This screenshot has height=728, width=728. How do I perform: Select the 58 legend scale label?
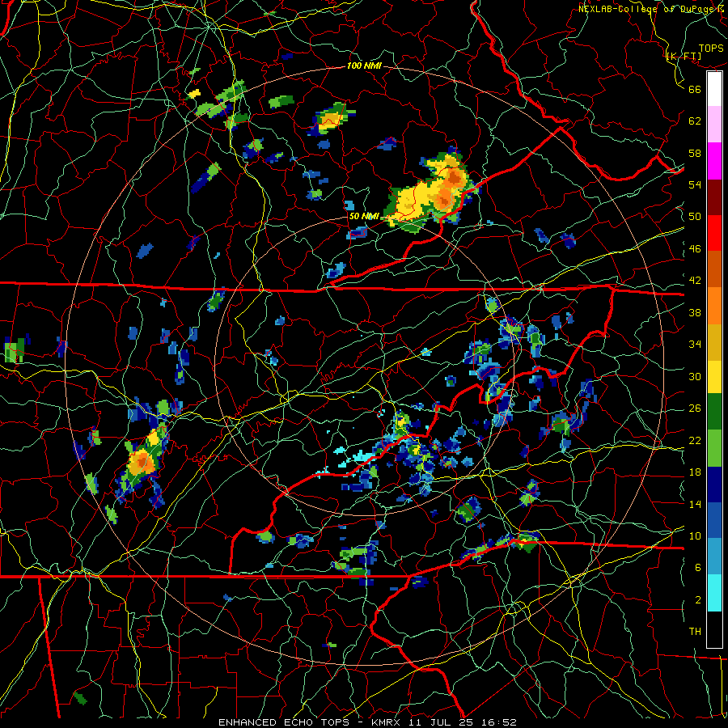(695, 153)
